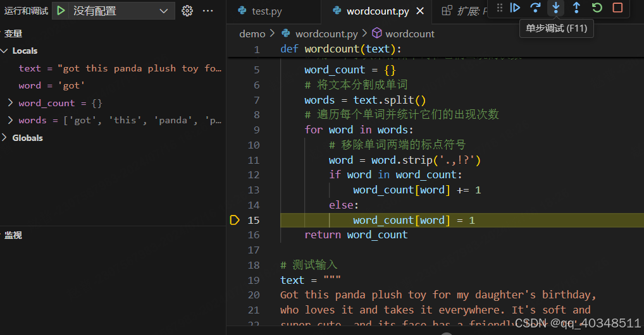Screen dimensions: 644x335
Task: Click on "word = word.strip('.,!?')" line
Action: pos(404,160)
